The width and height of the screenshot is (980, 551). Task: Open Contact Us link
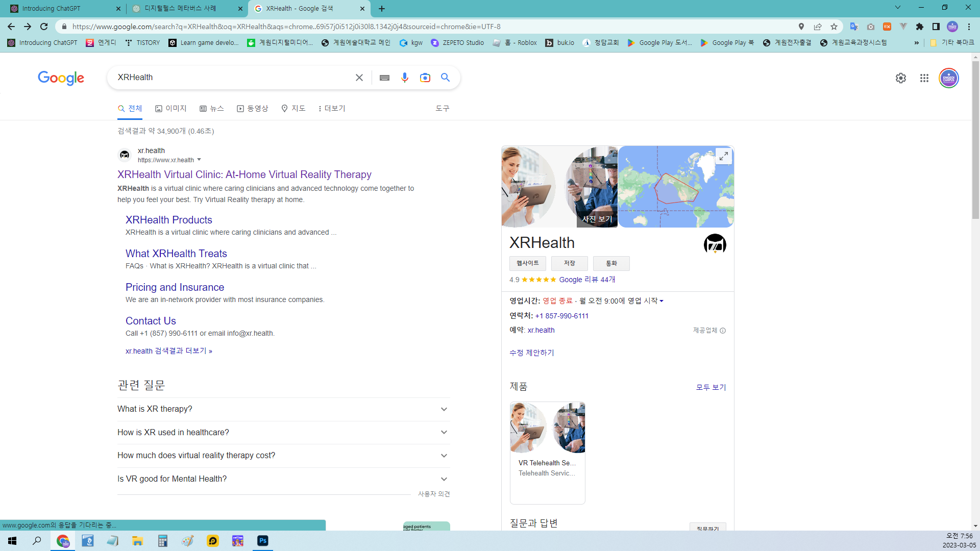click(151, 321)
